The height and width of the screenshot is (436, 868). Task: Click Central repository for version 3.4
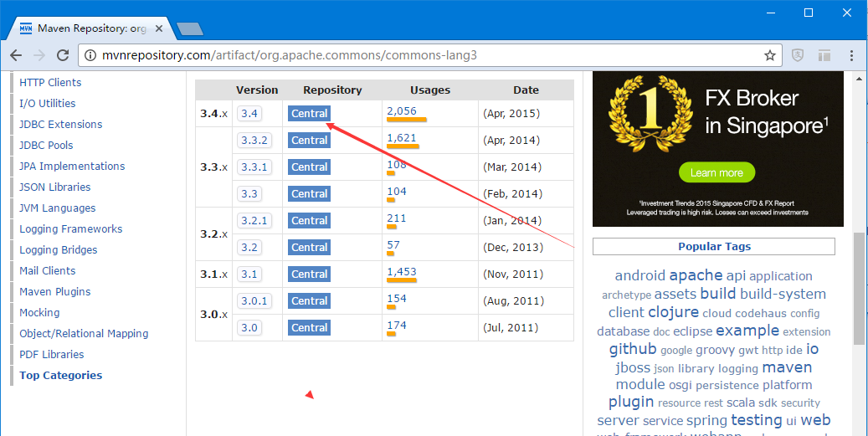click(310, 114)
